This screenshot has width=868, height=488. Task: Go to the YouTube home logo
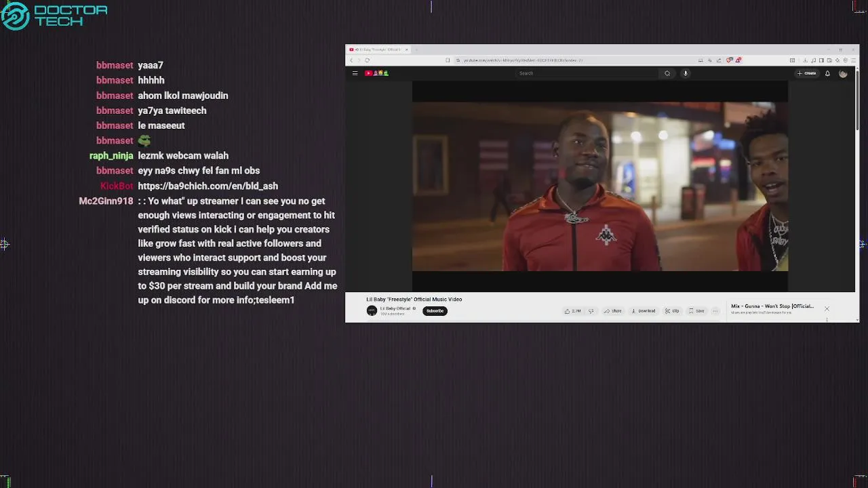[376, 73]
